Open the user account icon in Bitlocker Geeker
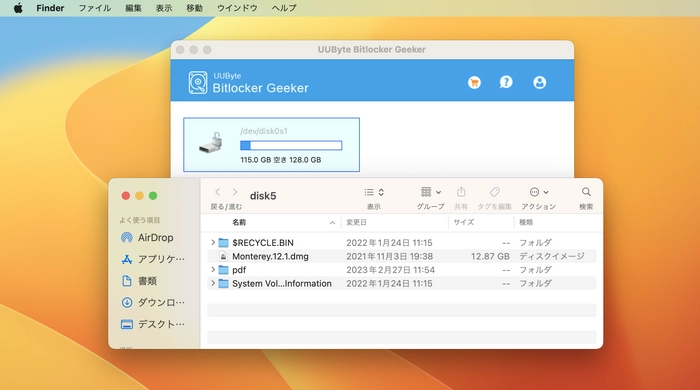The image size is (700, 390). (539, 83)
